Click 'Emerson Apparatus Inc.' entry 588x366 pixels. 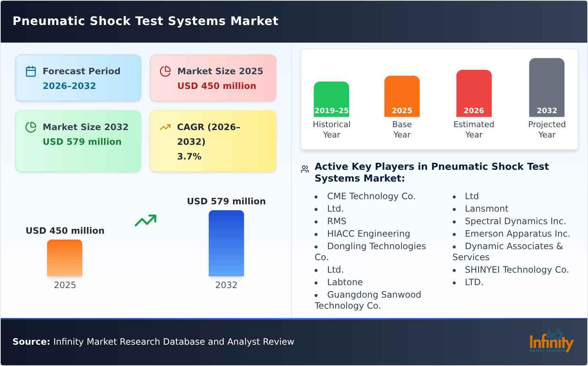point(517,234)
